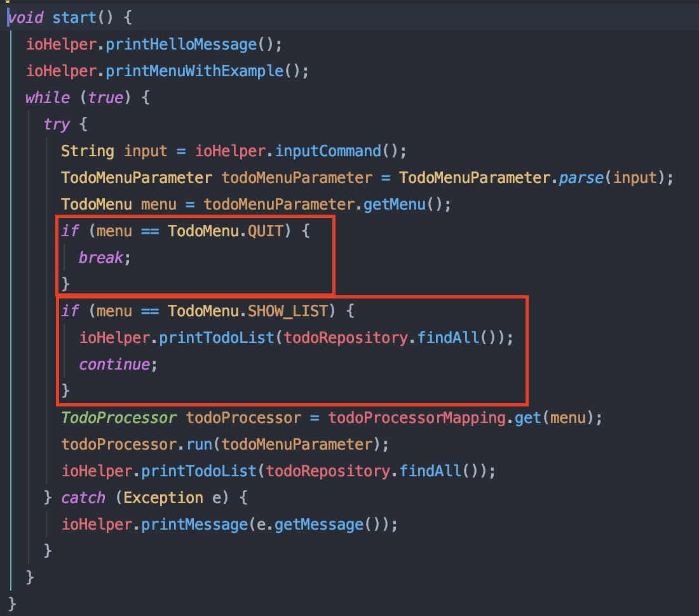Click the 'start' method name

click(x=74, y=18)
